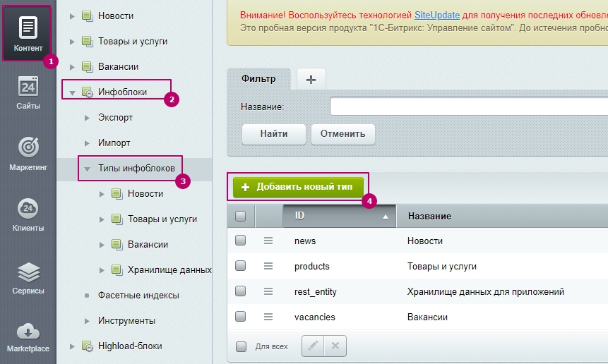608x364 pixels.
Task: Click Добавить новый тип button
Action: [x=298, y=187]
